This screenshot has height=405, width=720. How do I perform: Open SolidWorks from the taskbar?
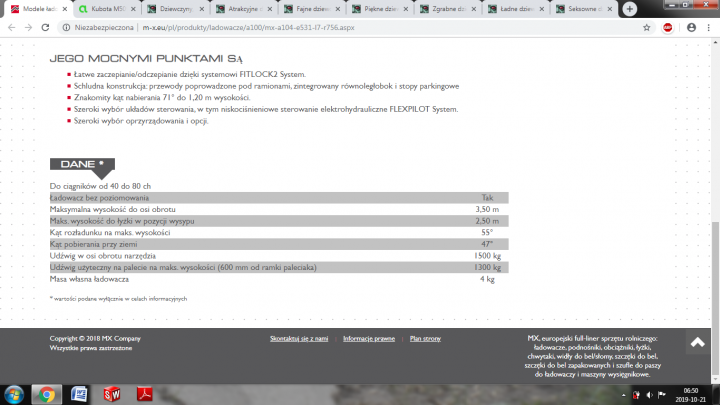pos(111,393)
